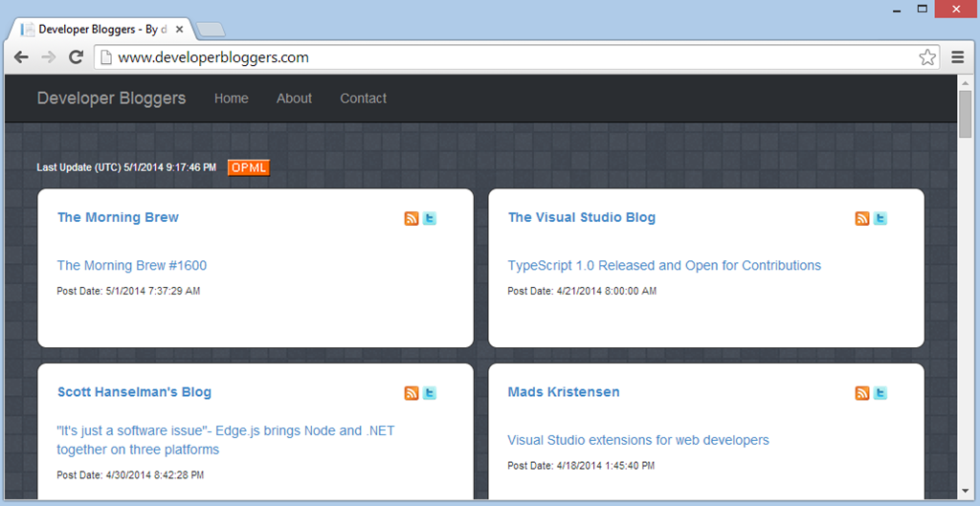Click the scrollbar down arrow
Screen dimensions: 980x506
coord(965,492)
